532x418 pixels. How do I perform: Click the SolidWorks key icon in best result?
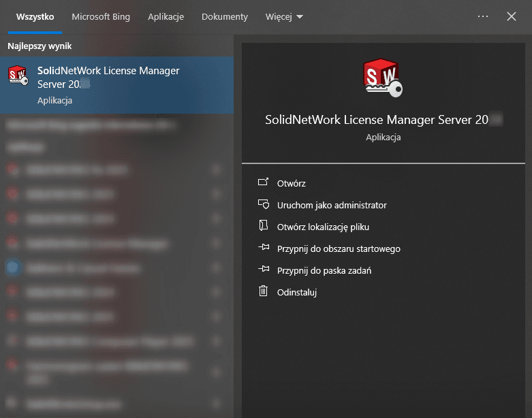click(x=18, y=76)
